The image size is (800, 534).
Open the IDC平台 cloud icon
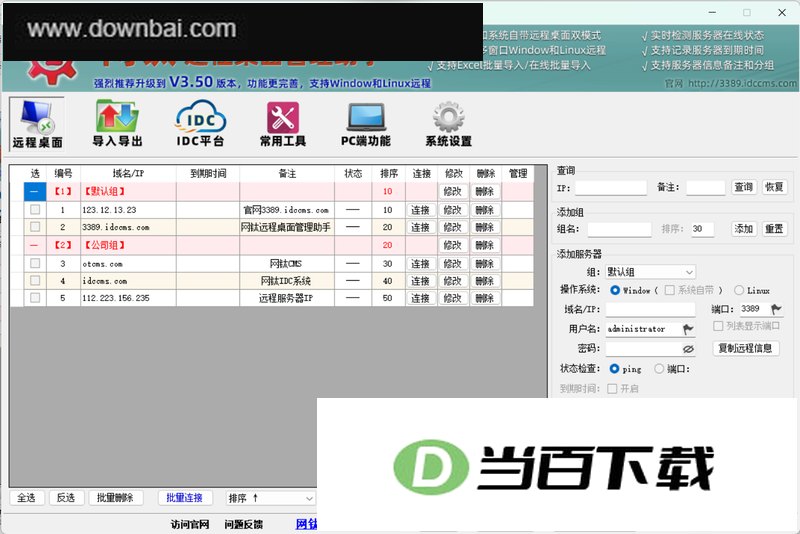pyautogui.click(x=200, y=124)
